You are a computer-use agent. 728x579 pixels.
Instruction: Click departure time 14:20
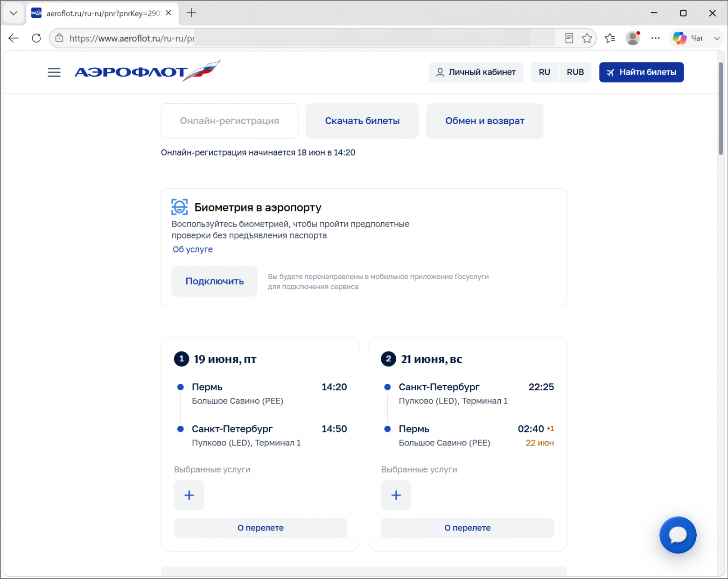pyautogui.click(x=334, y=387)
